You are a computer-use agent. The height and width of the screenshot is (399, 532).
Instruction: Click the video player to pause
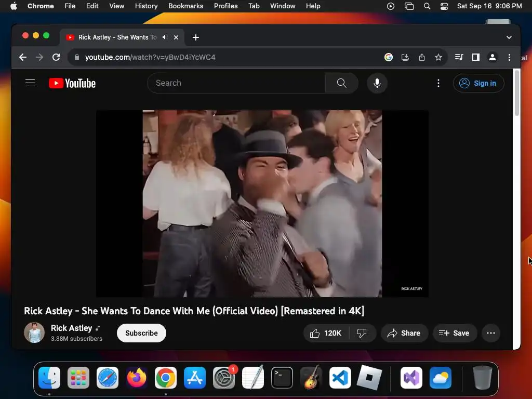coord(262,204)
